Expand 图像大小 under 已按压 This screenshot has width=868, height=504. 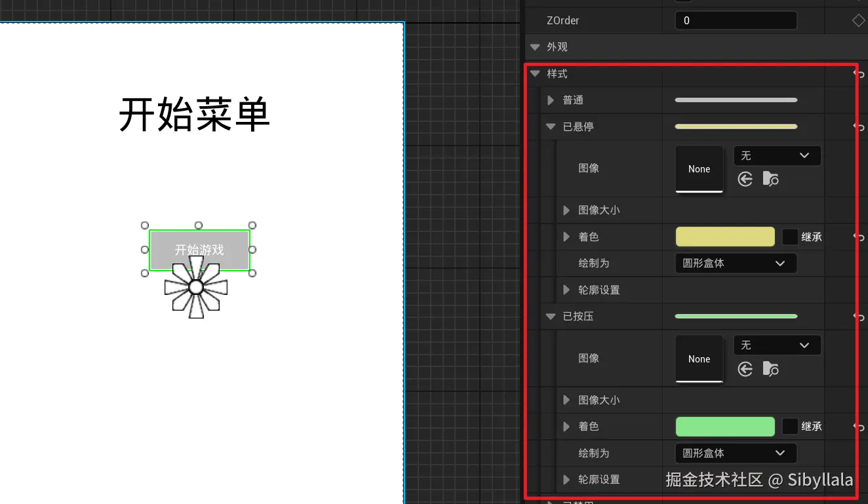pos(566,400)
